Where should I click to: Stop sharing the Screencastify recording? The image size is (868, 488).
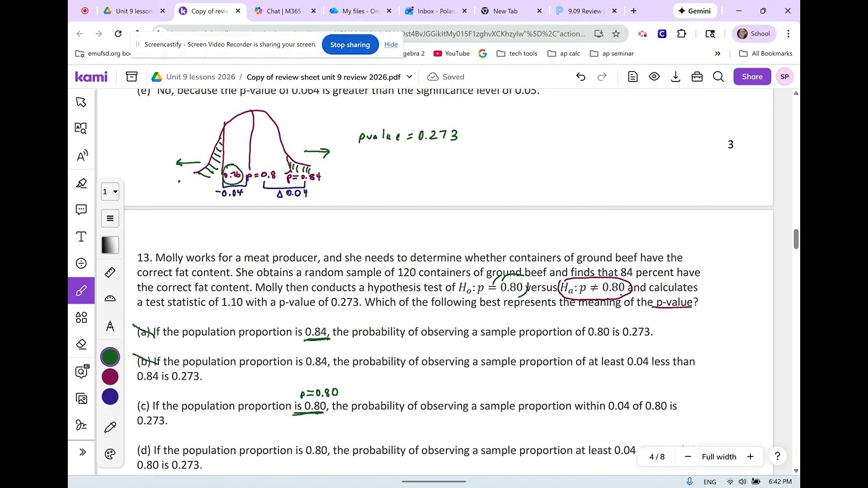(x=350, y=45)
